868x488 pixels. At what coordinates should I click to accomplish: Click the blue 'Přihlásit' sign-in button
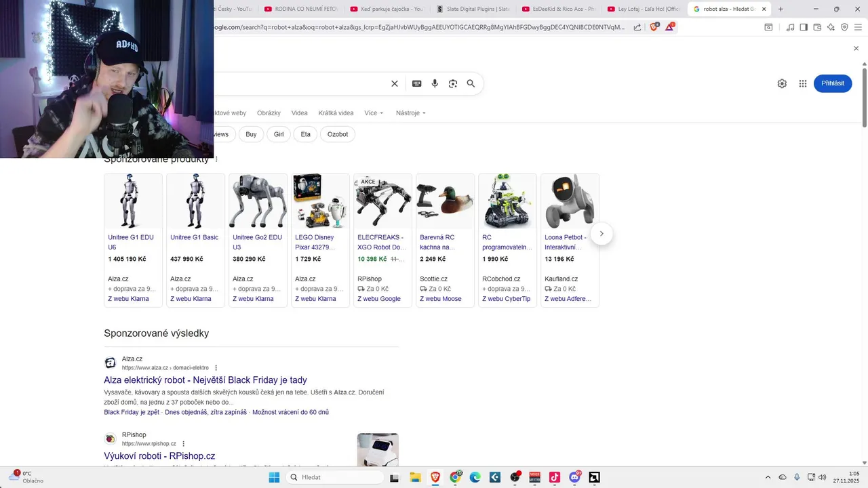tap(833, 83)
